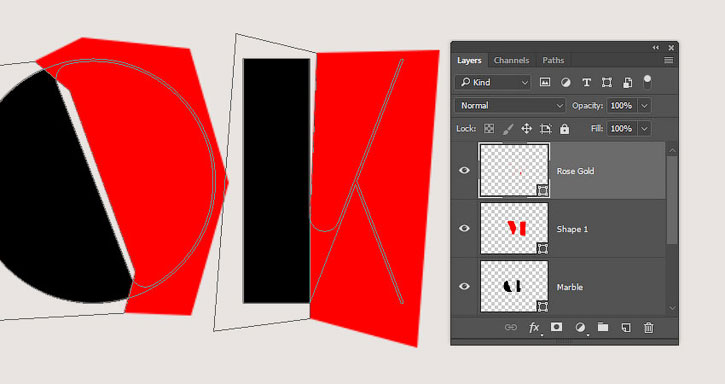This screenshot has height=384, width=725.
Task: Select the Rose Gold layer thumbnail
Action: [514, 170]
